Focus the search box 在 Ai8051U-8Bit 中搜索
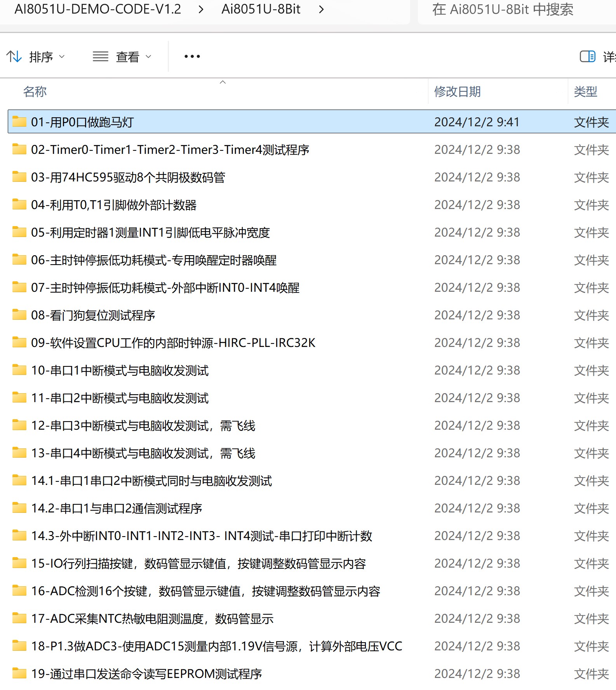The width and height of the screenshot is (616, 690). (x=517, y=9)
